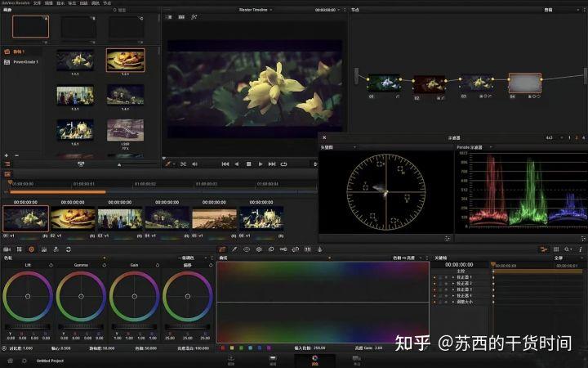Add a new still album with plus
588x368 pixels.
pyautogui.click(x=7, y=155)
